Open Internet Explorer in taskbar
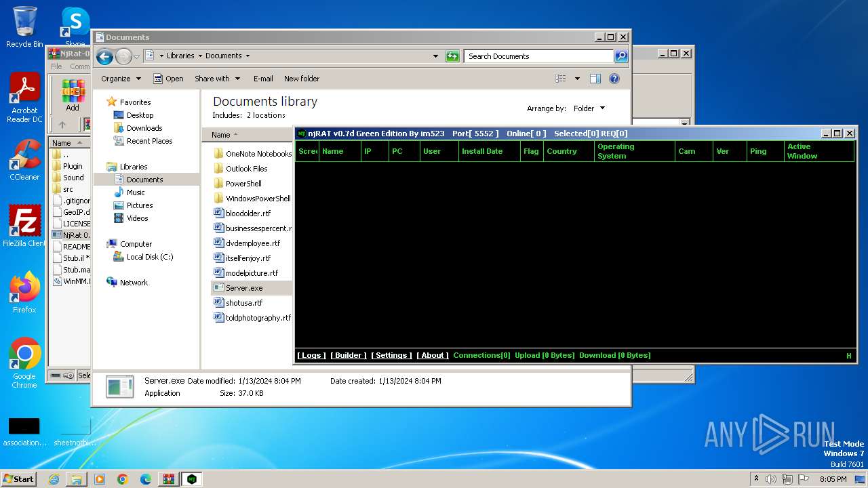 (54, 479)
